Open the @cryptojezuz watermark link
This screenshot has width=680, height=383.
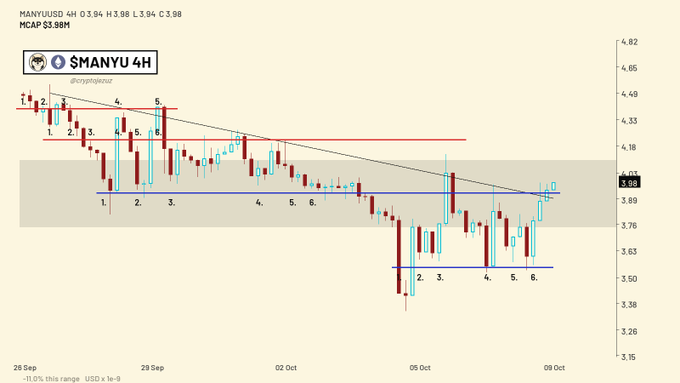pos(91,81)
